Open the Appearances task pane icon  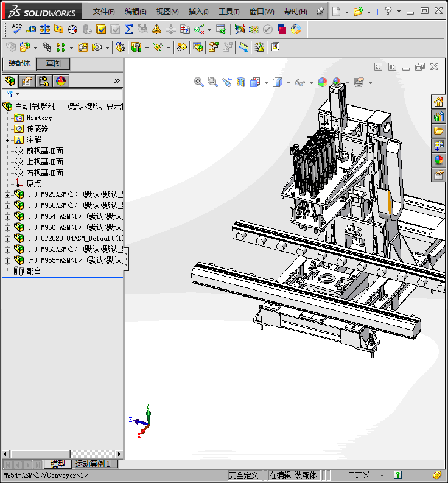coord(438,160)
